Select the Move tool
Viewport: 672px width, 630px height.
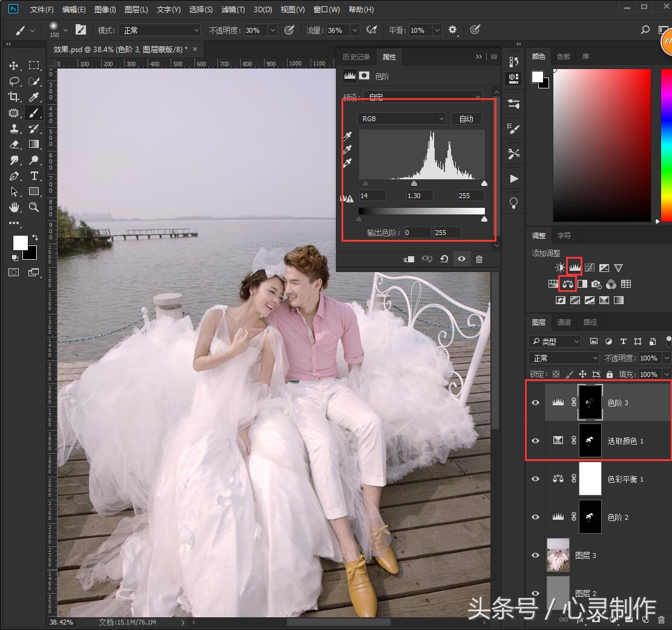click(x=15, y=65)
